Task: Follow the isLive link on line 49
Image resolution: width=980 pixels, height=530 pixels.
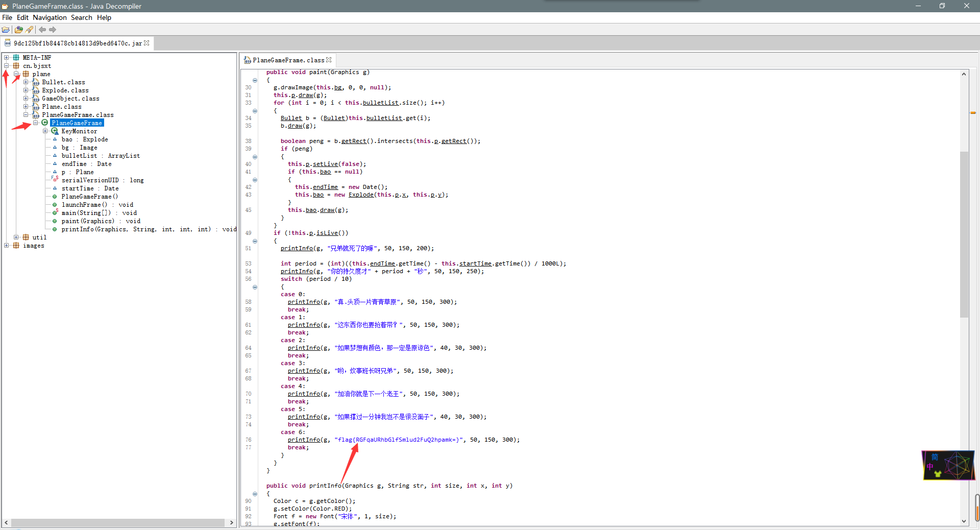Action: tap(327, 233)
